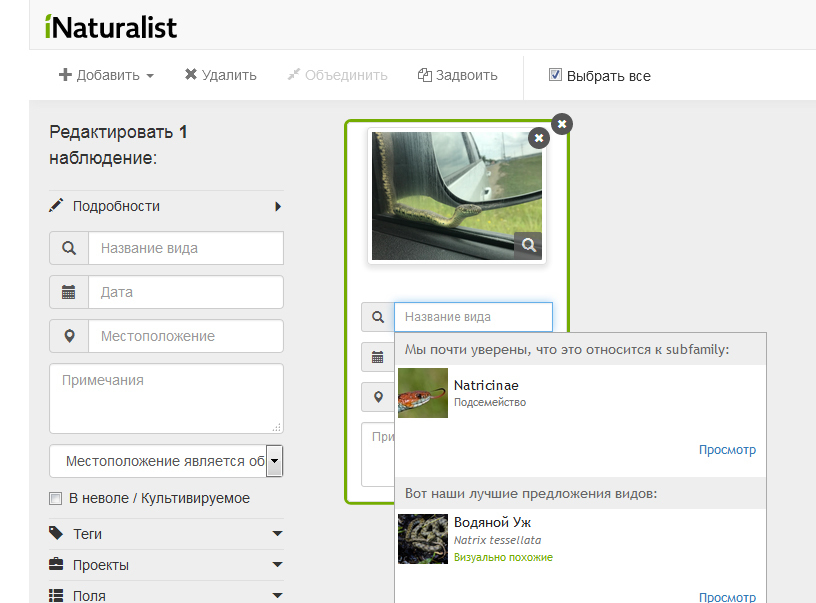Click the location pin icon in the sidebar
The height and width of the screenshot is (603, 816).
[69, 336]
